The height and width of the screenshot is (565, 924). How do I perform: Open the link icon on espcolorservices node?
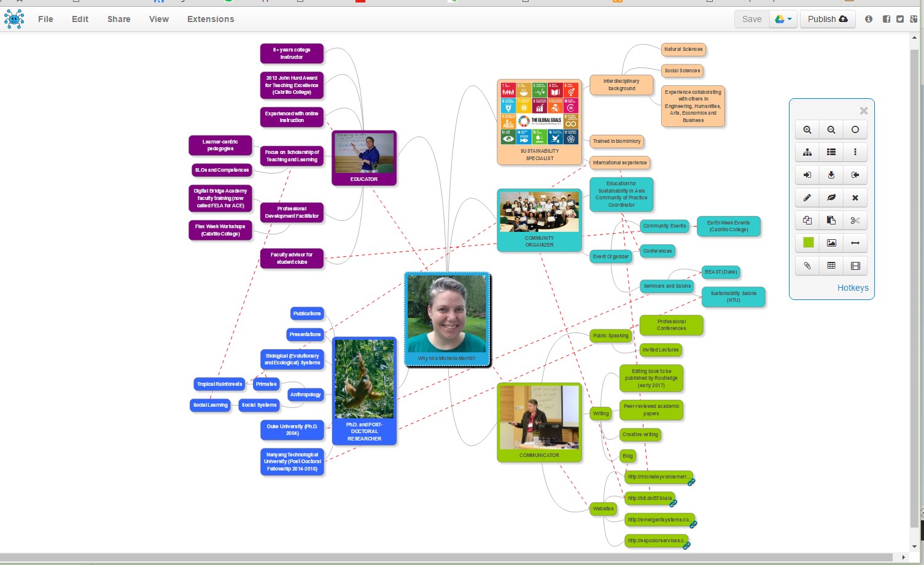click(686, 545)
